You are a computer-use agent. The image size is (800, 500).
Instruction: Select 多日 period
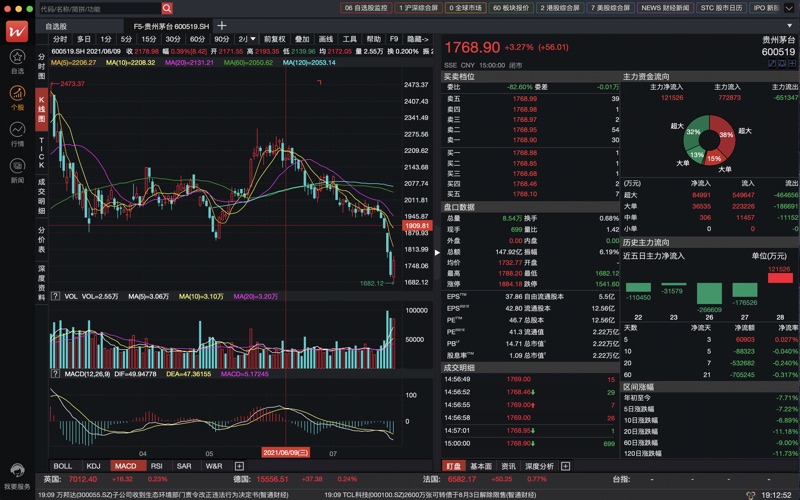point(84,39)
